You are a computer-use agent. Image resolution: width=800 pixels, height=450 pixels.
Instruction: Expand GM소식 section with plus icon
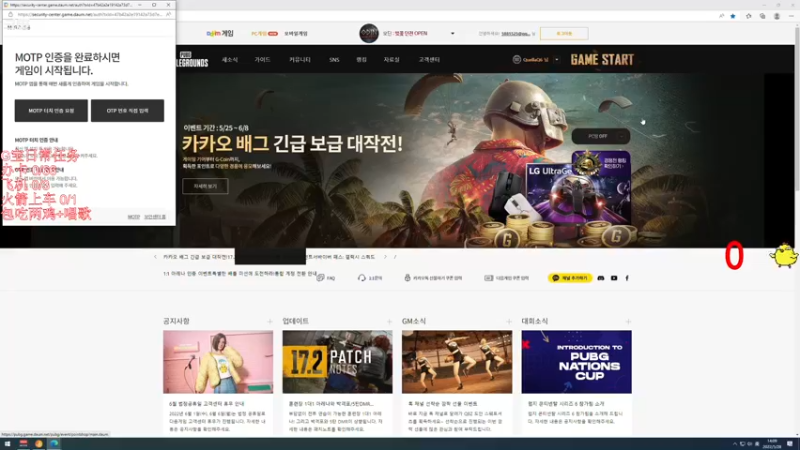coord(509,321)
